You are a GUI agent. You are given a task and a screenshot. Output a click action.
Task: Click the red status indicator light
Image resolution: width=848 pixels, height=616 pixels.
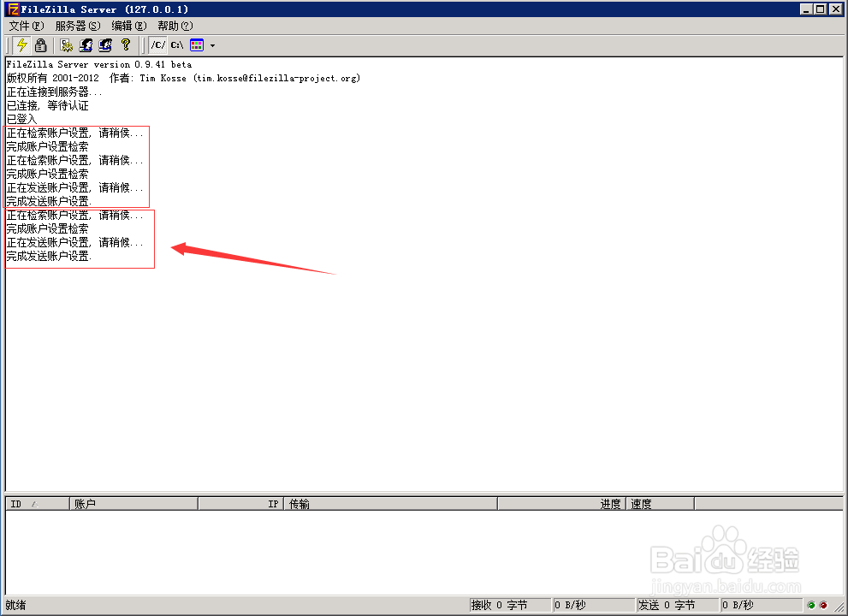823,605
